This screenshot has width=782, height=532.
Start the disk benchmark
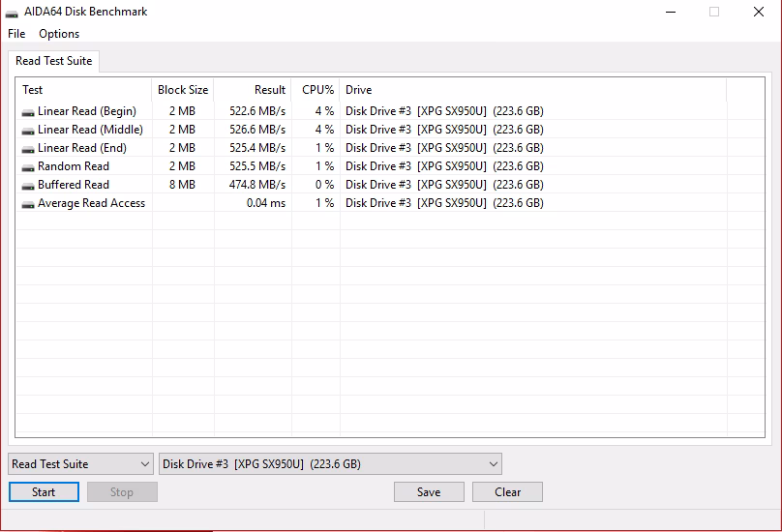tap(44, 492)
